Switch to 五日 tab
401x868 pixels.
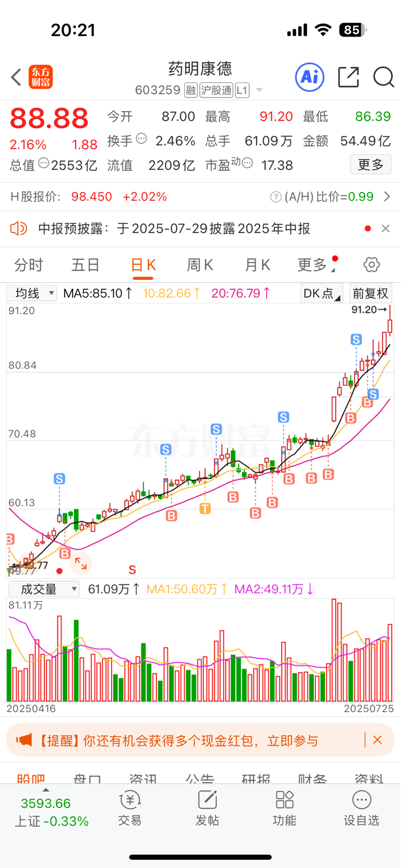[86, 265]
